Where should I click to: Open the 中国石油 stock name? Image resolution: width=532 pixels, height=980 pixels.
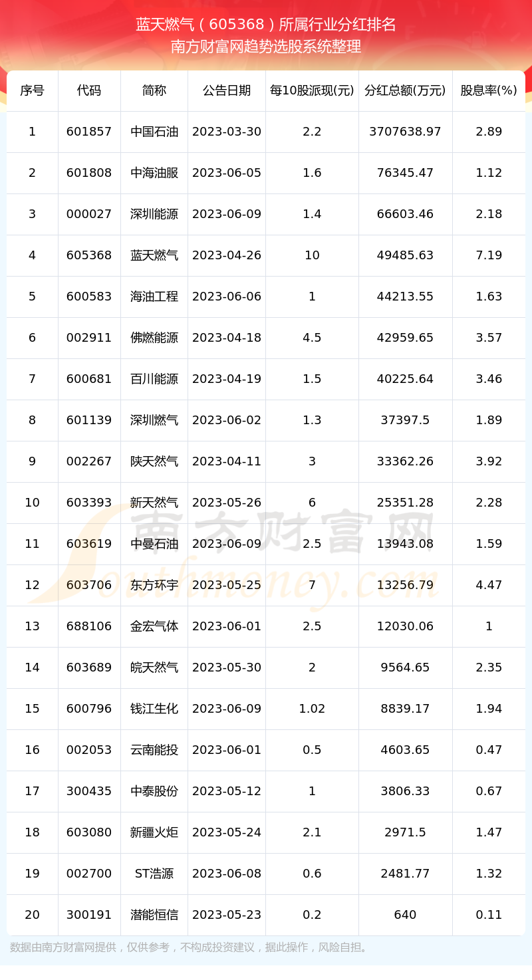pyautogui.click(x=154, y=132)
